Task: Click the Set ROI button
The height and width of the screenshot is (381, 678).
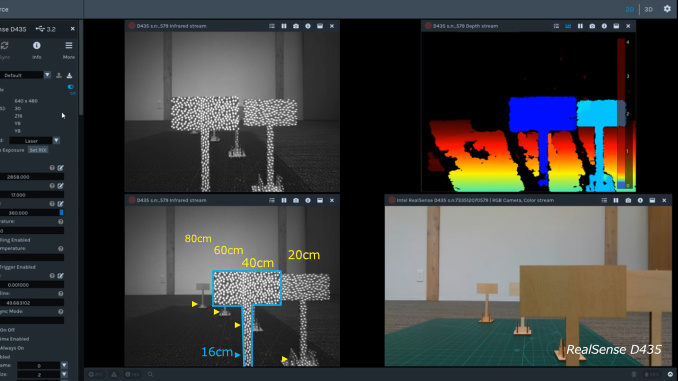Action: tap(38, 150)
